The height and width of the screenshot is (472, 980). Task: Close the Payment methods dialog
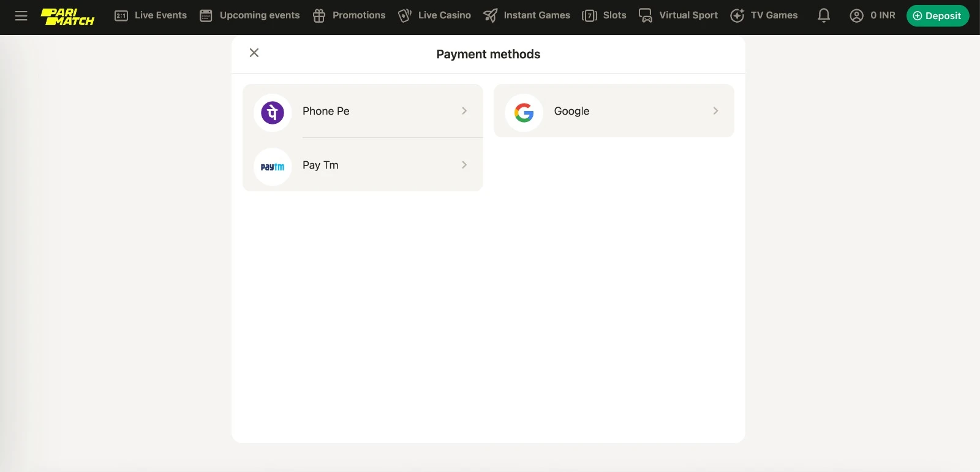[x=254, y=53]
